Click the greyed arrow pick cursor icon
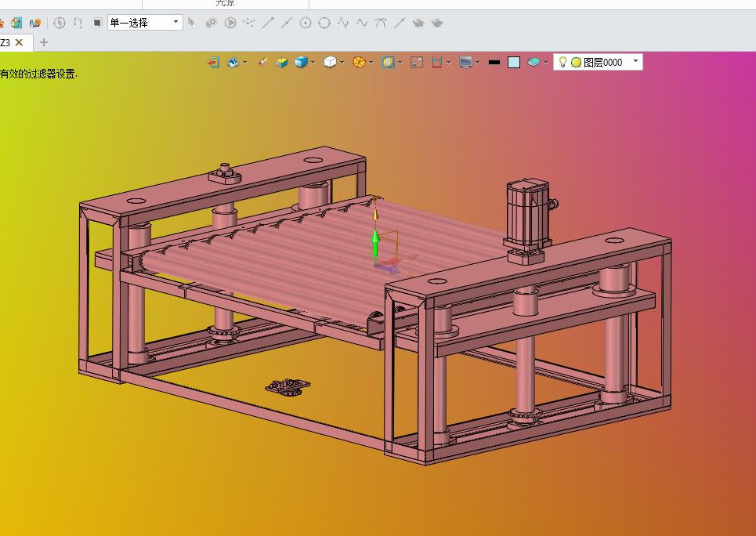 coord(192,23)
